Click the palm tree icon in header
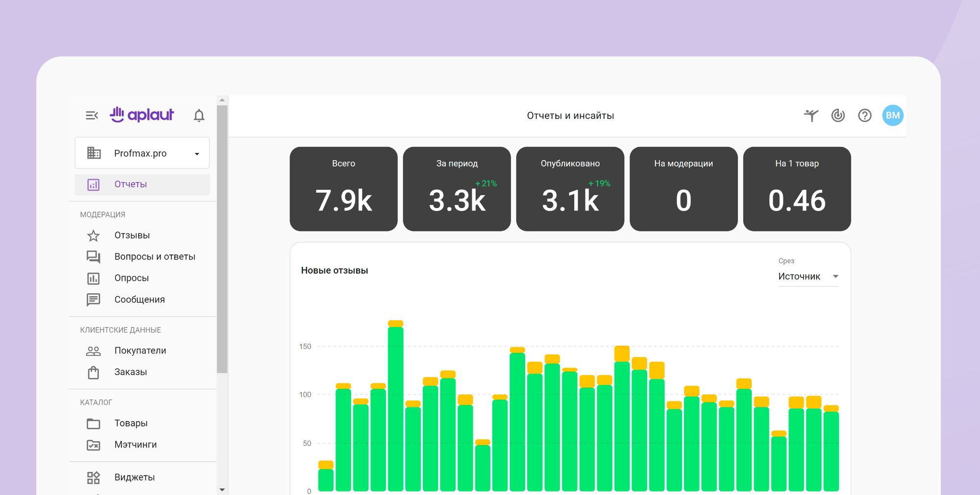980x495 pixels. click(811, 116)
